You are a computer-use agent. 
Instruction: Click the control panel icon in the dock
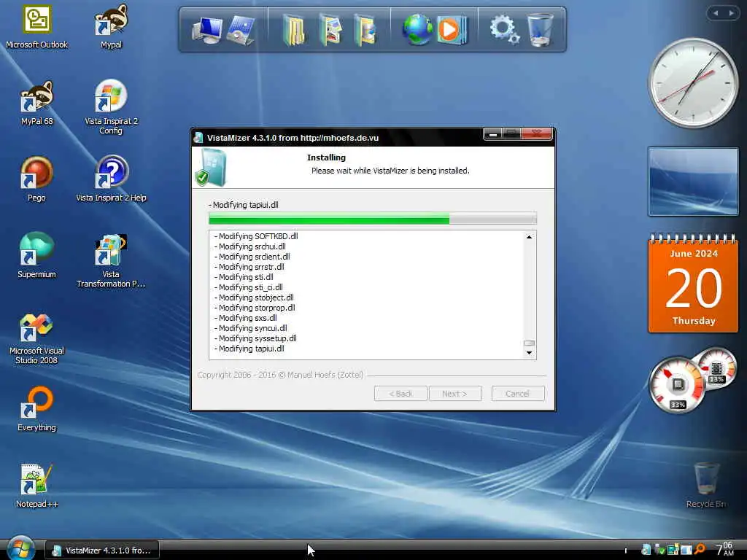(x=241, y=29)
